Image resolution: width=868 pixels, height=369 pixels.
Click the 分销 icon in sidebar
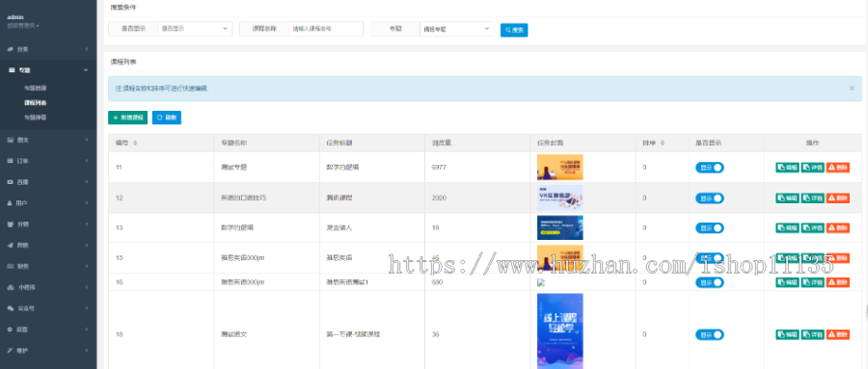[10, 224]
